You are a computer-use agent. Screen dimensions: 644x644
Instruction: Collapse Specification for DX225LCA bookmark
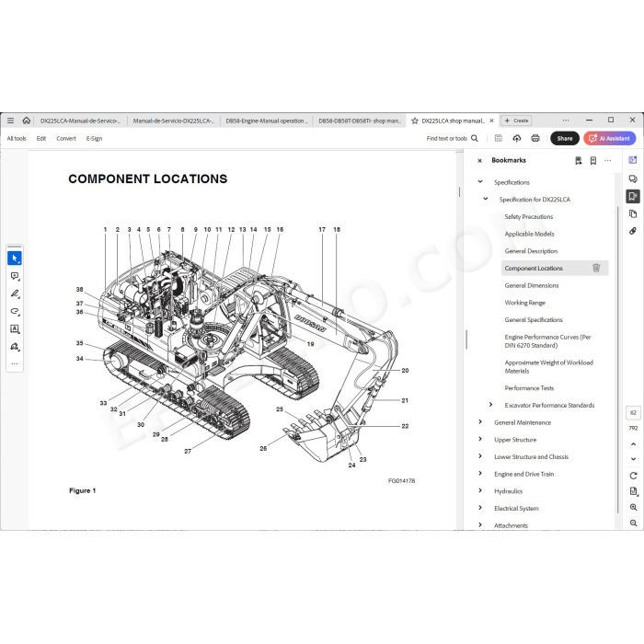486,199
